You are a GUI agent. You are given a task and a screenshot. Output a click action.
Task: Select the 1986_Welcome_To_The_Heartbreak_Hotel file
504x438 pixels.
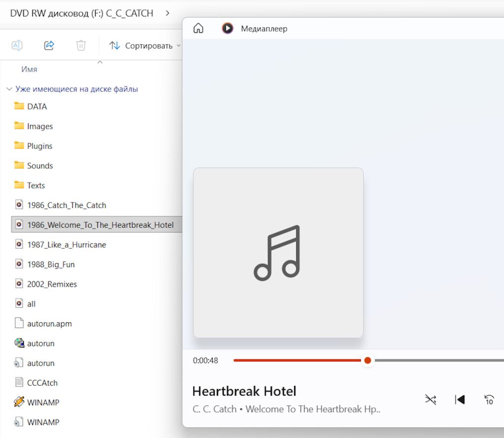point(96,225)
